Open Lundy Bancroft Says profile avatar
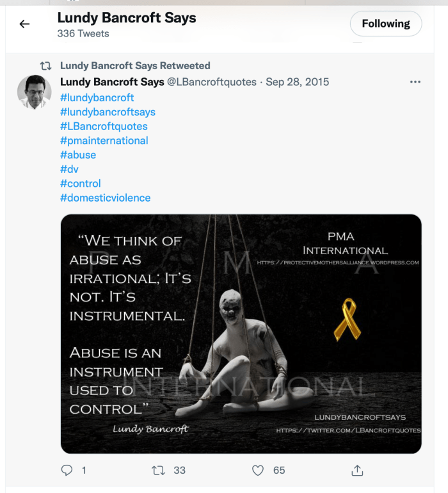 (34, 92)
